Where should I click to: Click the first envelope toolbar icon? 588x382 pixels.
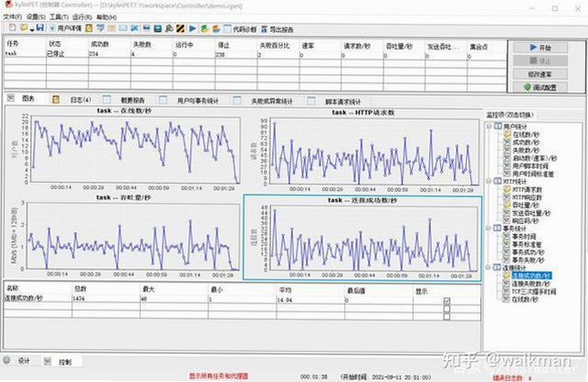coord(111,28)
